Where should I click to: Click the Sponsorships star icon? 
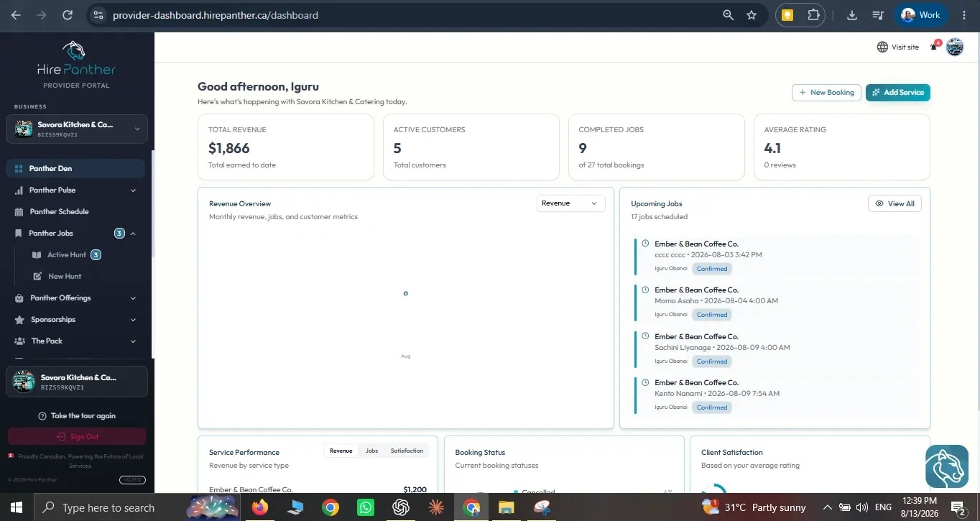pyautogui.click(x=19, y=320)
